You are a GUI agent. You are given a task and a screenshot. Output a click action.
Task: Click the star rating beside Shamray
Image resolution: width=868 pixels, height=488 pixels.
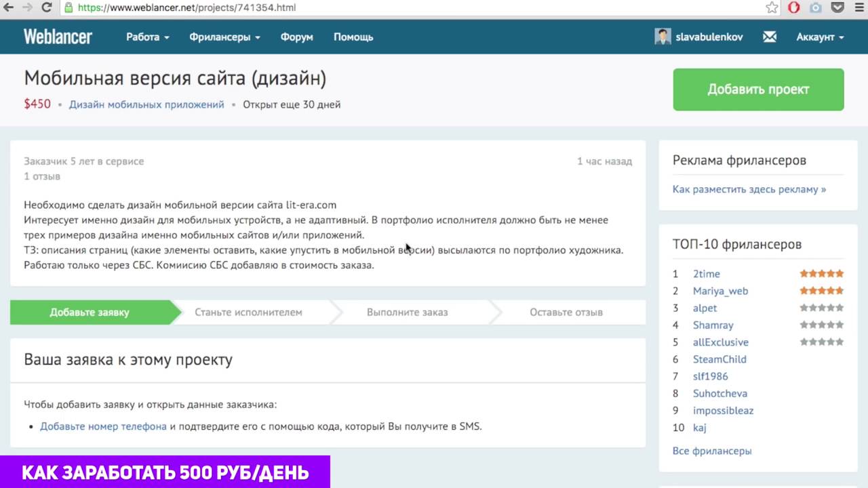point(822,325)
